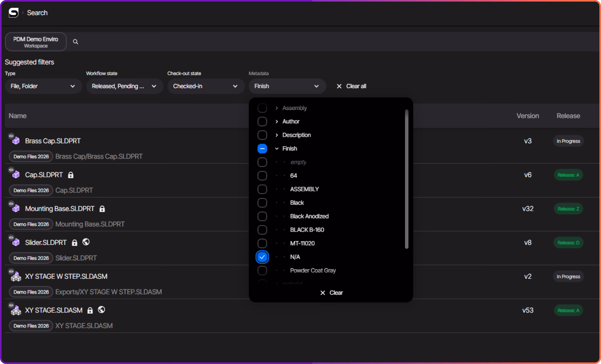
Task: Click the Cap.SLDPRT part icon
Action: (x=16, y=175)
